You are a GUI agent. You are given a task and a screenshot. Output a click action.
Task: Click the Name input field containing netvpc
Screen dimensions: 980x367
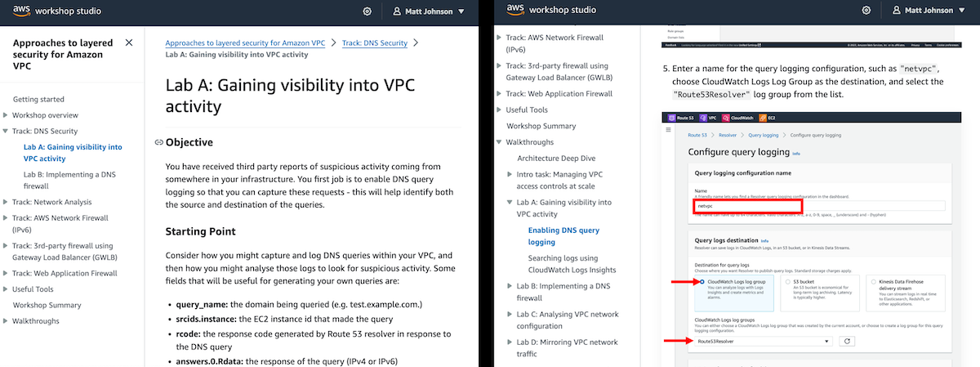[x=819, y=206]
